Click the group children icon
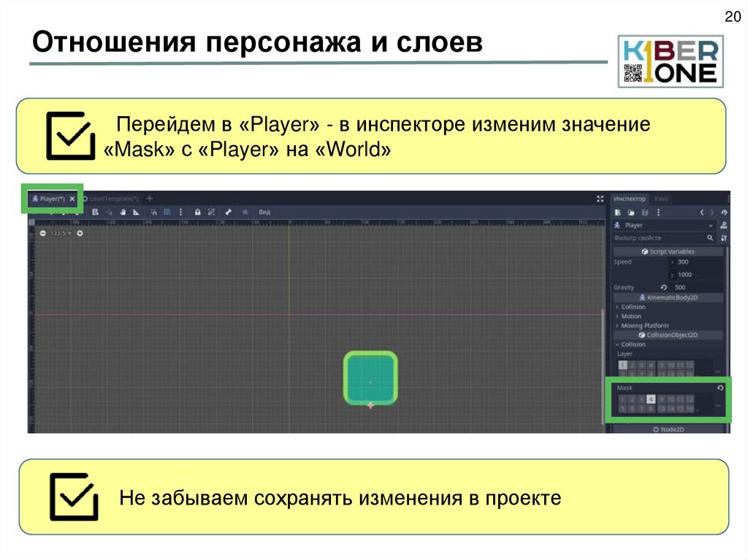This screenshot has height=560, width=748. (x=211, y=212)
